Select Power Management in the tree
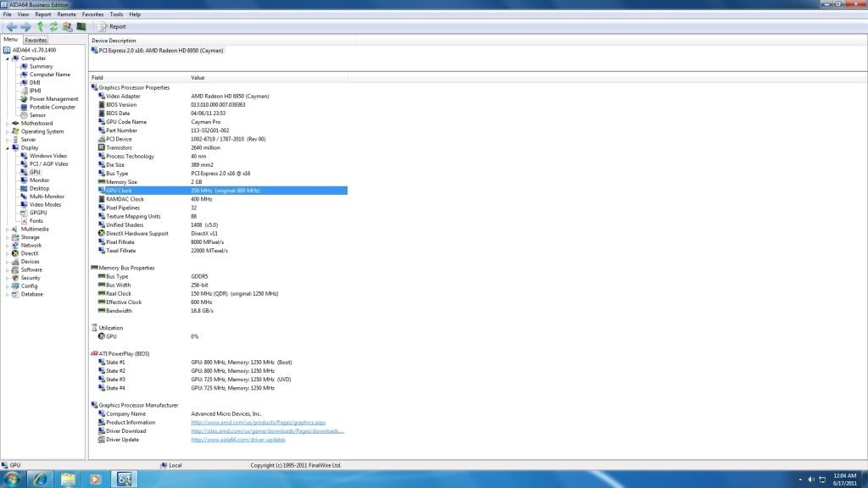The width and height of the screenshot is (868, 488). (x=53, y=99)
